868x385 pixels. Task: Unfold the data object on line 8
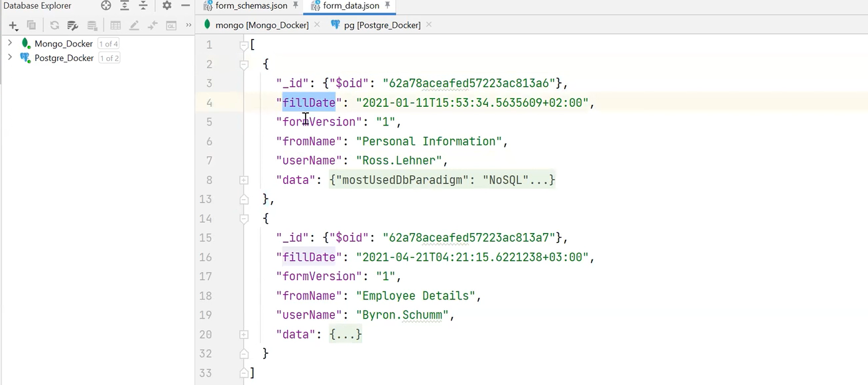tap(243, 180)
